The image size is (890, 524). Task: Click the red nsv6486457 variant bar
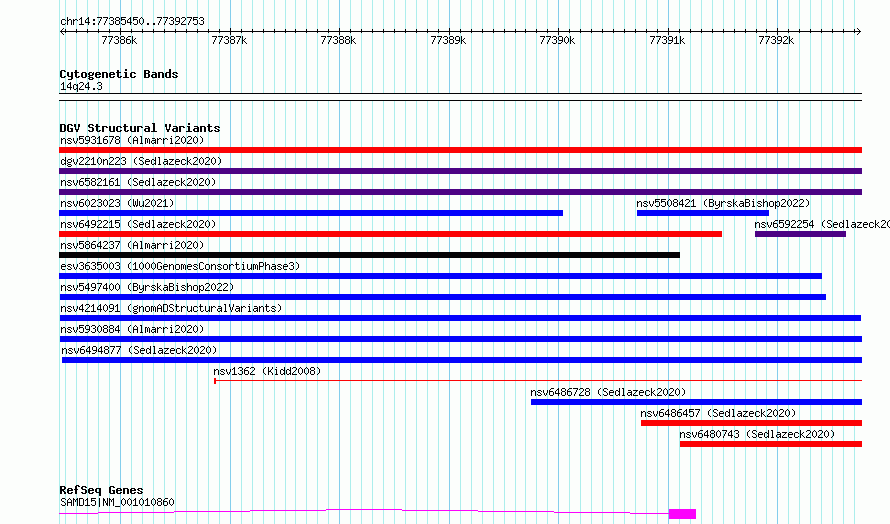point(752,423)
